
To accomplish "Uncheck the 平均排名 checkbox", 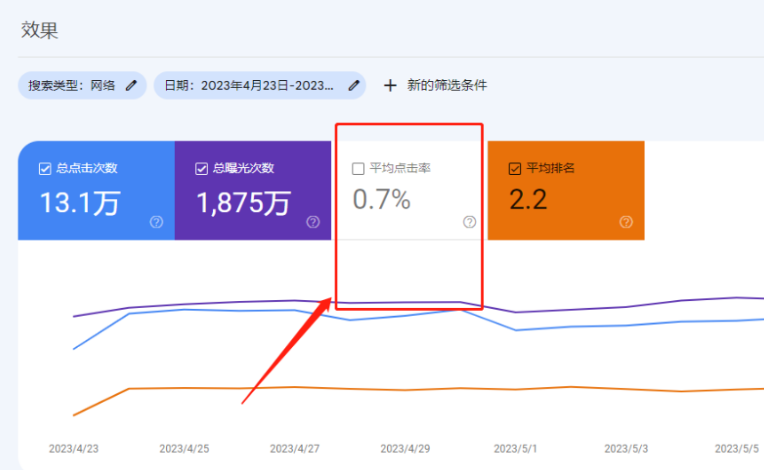I will tap(515, 168).
